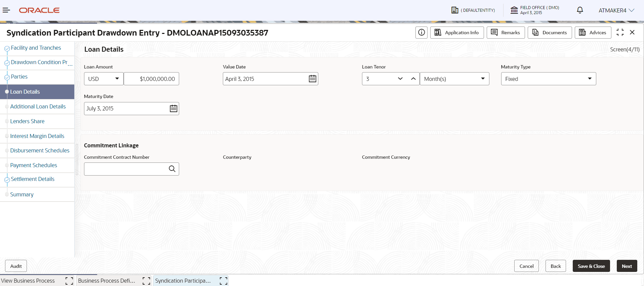644x286 pixels.
Task: Click the Audit button
Action: (x=16, y=266)
